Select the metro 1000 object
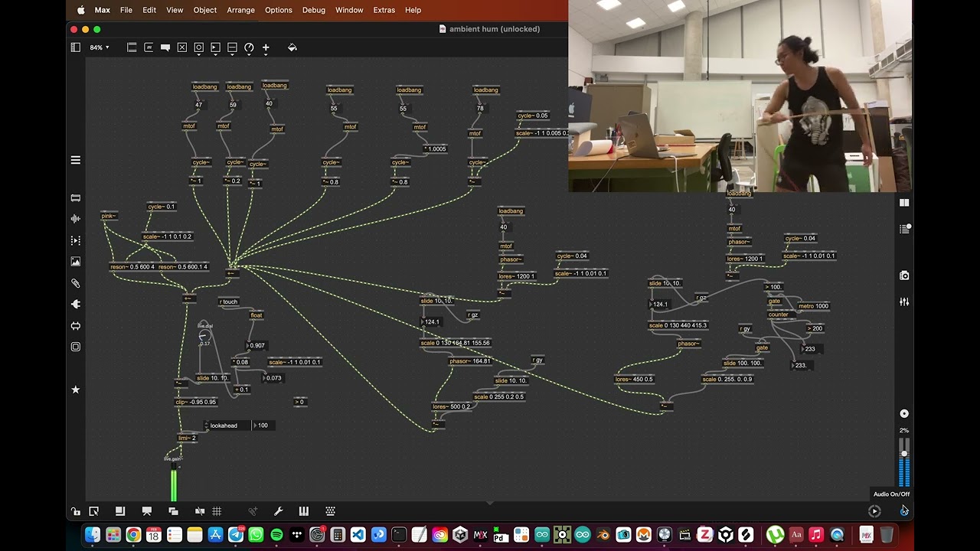 point(813,306)
